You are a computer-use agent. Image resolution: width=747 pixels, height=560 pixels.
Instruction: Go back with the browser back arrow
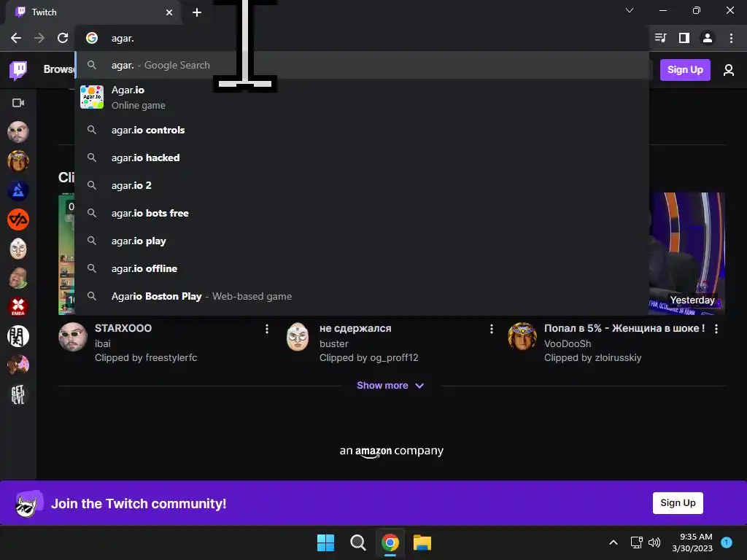[x=16, y=38]
